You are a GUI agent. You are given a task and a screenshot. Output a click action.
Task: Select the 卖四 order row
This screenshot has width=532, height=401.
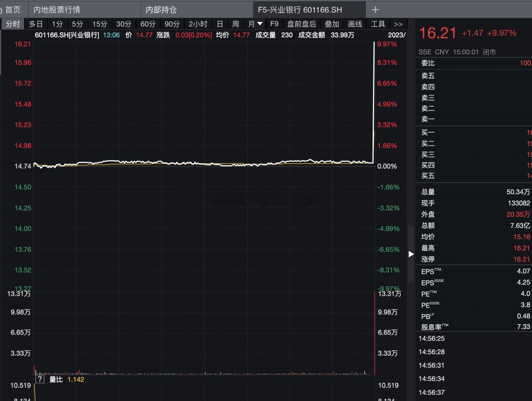[x=474, y=87]
